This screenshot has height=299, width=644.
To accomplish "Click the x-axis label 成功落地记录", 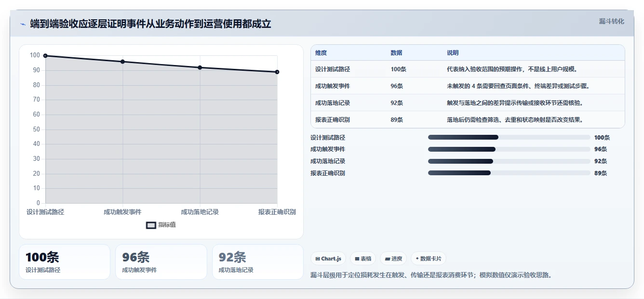I will pos(200,212).
